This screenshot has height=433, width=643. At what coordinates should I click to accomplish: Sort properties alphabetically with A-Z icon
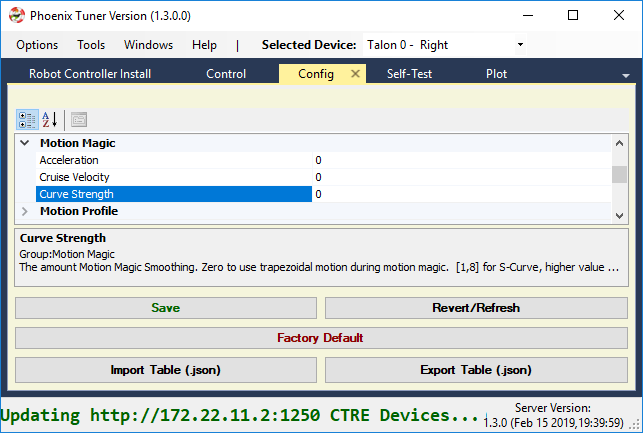click(50, 120)
